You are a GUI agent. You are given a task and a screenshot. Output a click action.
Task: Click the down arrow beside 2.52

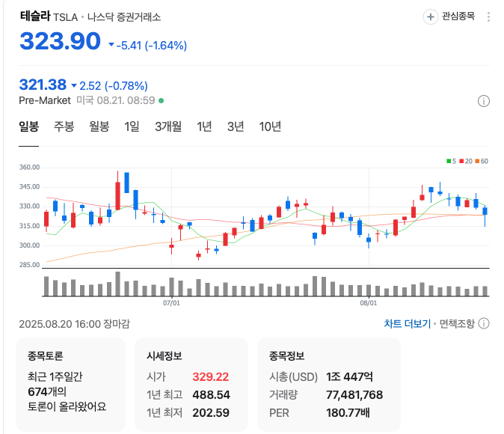coord(74,85)
